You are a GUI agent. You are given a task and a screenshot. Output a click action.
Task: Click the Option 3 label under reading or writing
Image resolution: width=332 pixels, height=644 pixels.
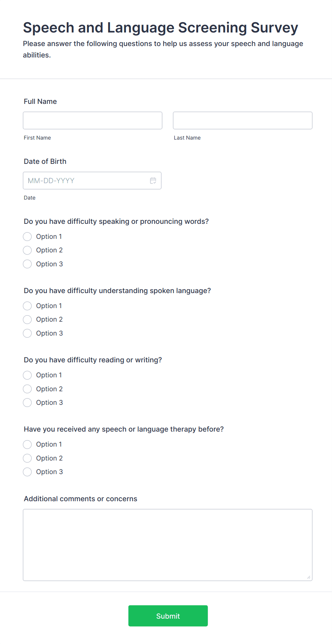coord(49,403)
